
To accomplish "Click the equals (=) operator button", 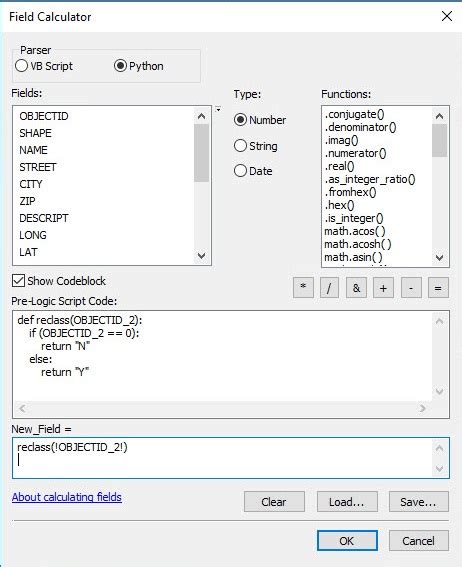I will point(438,288).
